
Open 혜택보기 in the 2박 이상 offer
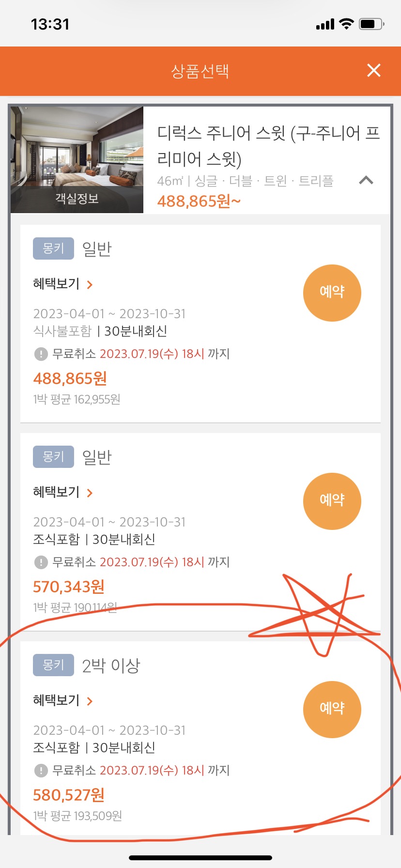62,700
